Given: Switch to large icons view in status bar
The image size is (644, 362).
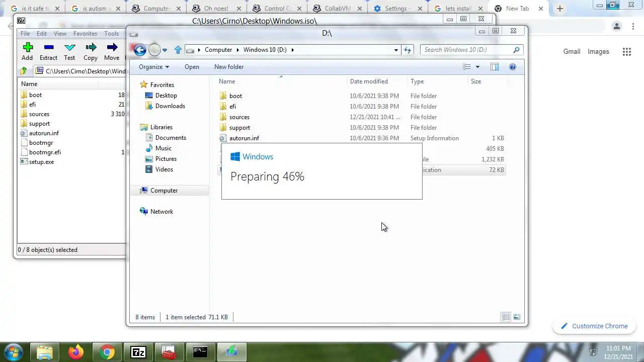Looking at the screenshot, I should [x=517, y=317].
